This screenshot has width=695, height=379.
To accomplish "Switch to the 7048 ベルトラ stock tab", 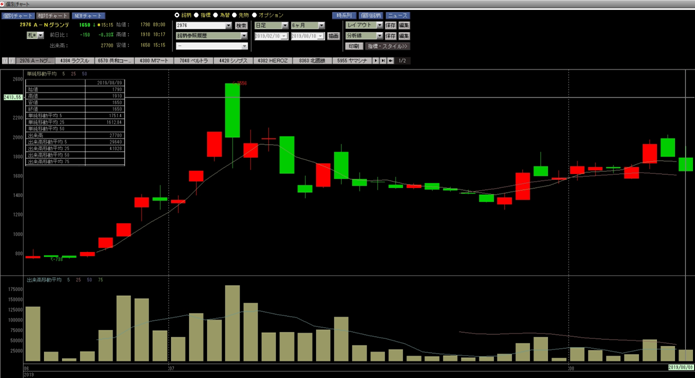I will point(194,61).
